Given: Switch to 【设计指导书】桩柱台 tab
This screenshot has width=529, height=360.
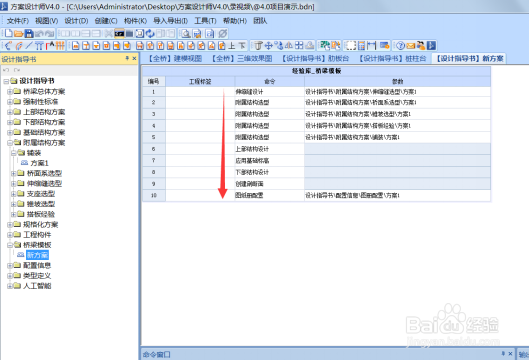Looking at the screenshot, I should [392, 58].
